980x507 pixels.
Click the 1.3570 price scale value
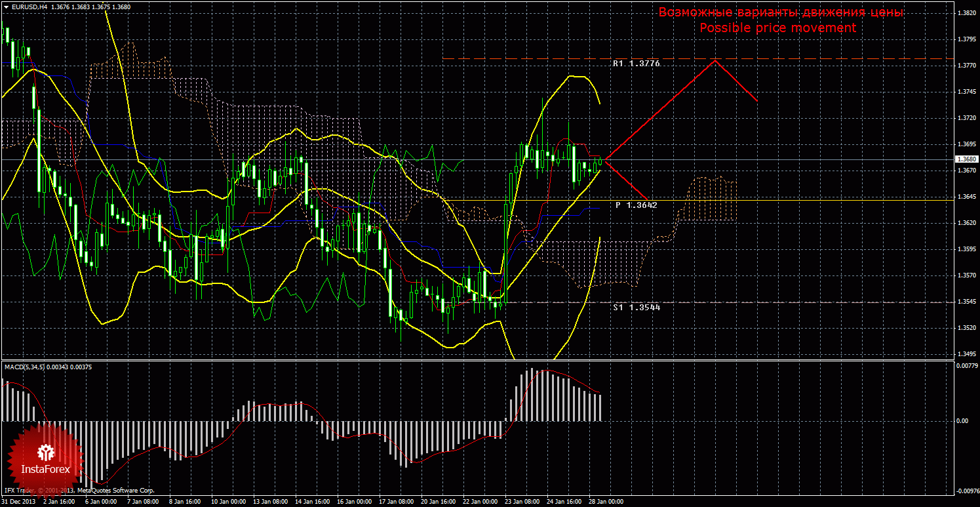point(967,275)
